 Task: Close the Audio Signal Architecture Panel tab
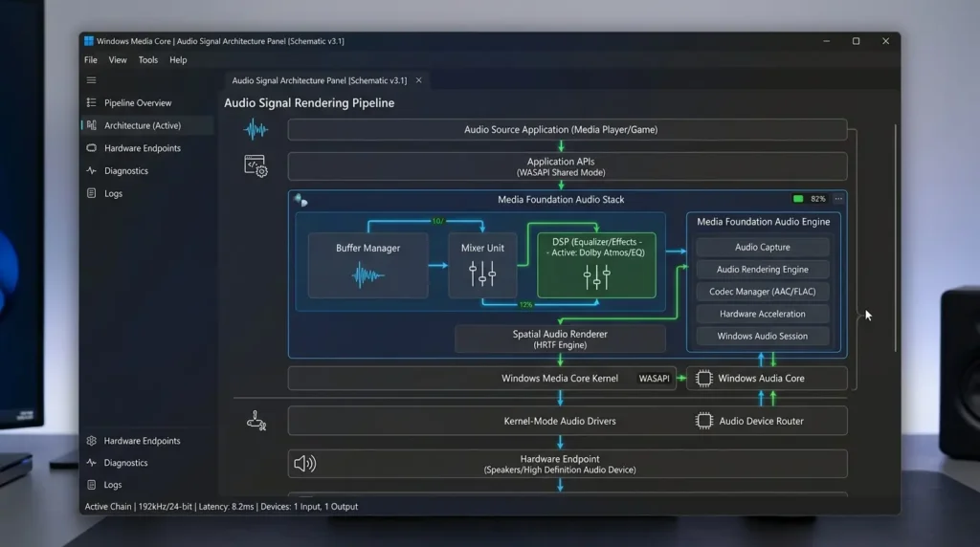click(x=419, y=80)
